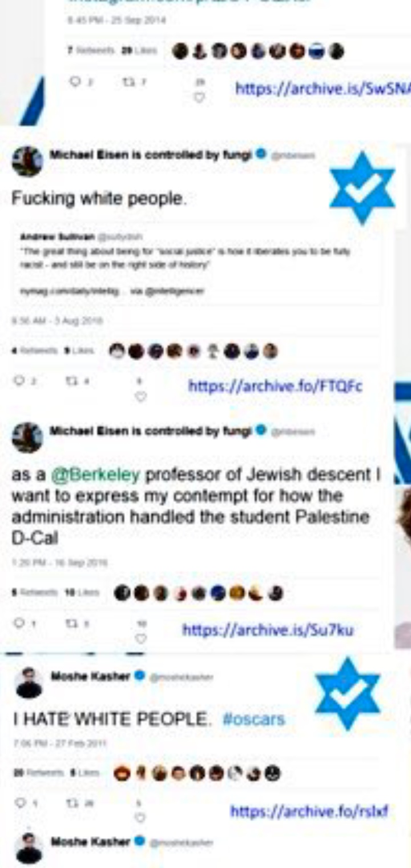
Task: Click the Moshe Kasher avatar on the #oscars tweet
Action: point(29,682)
